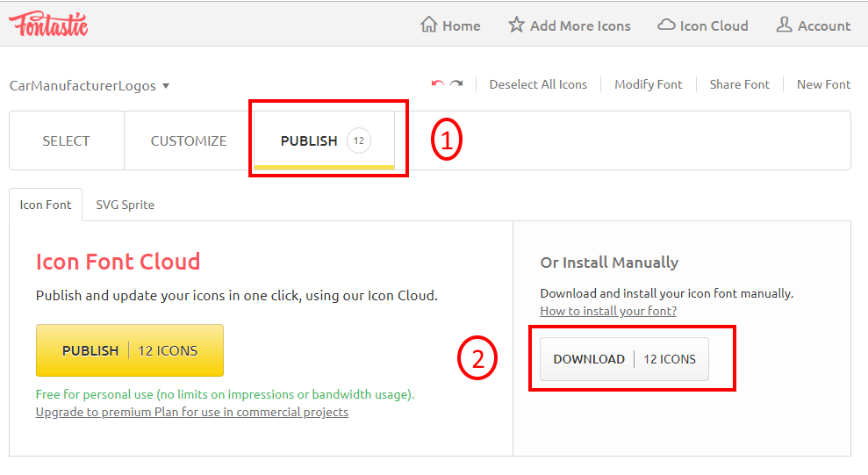Click the Fontastic logo

point(48,24)
